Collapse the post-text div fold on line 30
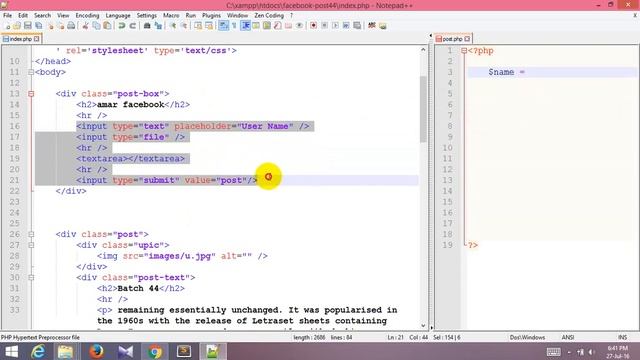The width and height of the screenshot is (640, 360). pos(31,278)
